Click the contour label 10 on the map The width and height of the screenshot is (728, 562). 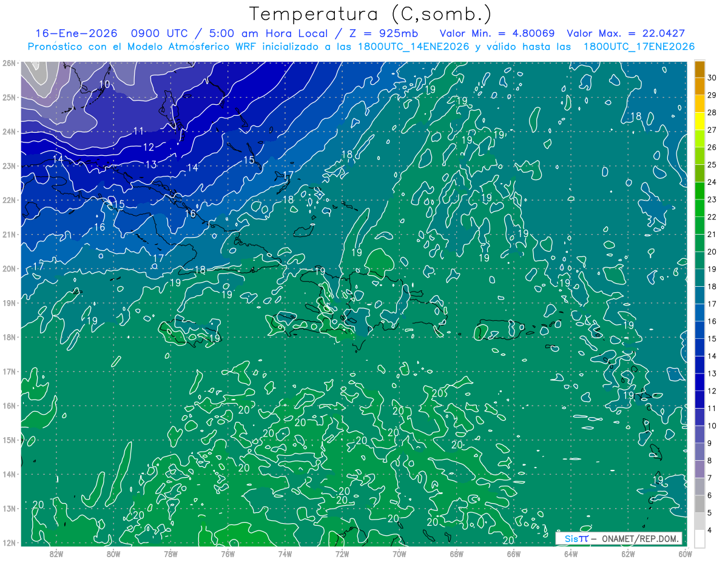[x=104, y=84]
